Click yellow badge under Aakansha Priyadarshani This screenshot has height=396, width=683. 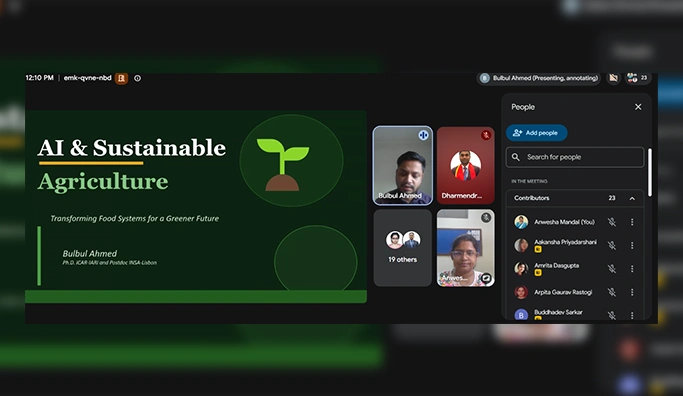(x=538, y=250)
